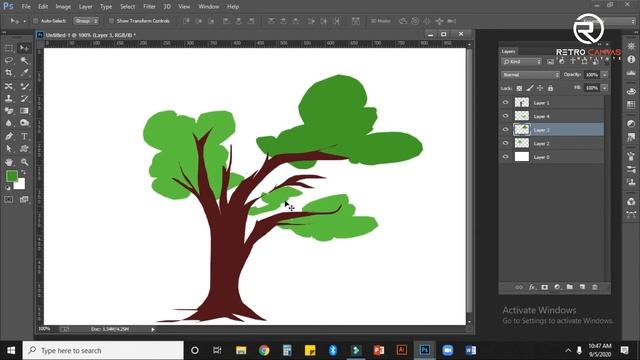Image resolution: width=640 pixels, height=360 pixels.
Task: Select the Horizontal Type tool
Action: click(x=24, y=136)
